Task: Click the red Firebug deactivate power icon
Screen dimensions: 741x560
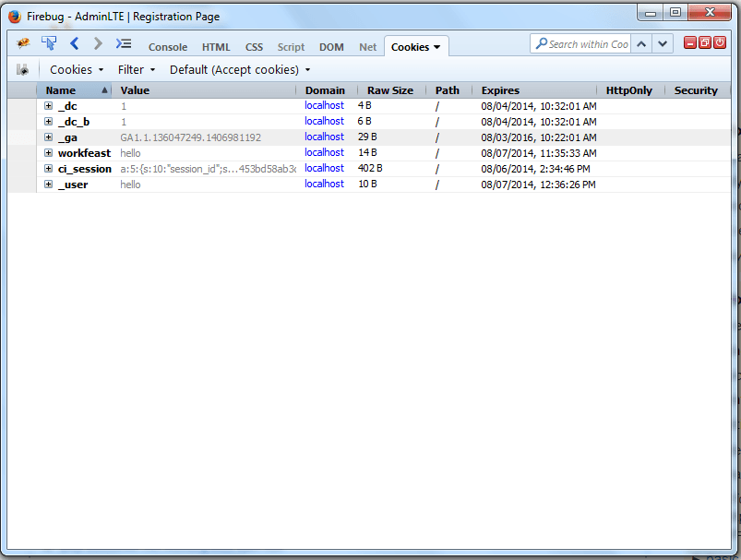Action: (720, 43)
